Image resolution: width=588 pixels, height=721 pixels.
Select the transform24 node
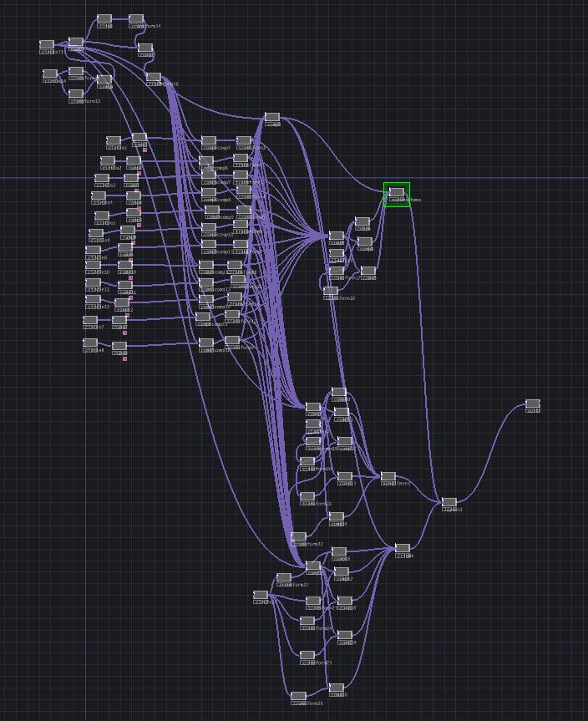point(307,621)
